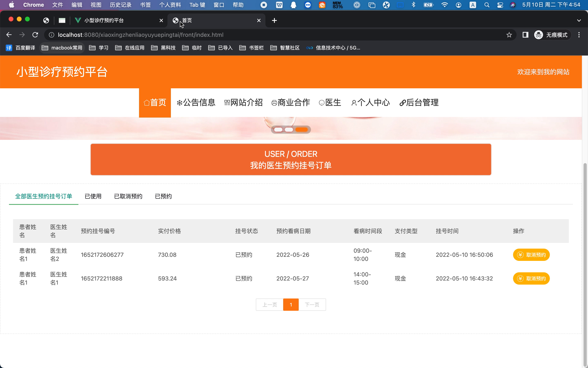The height and width of the screenshot is (368, 588).
Task: Click the battery status icon
Action: point(428,5)
